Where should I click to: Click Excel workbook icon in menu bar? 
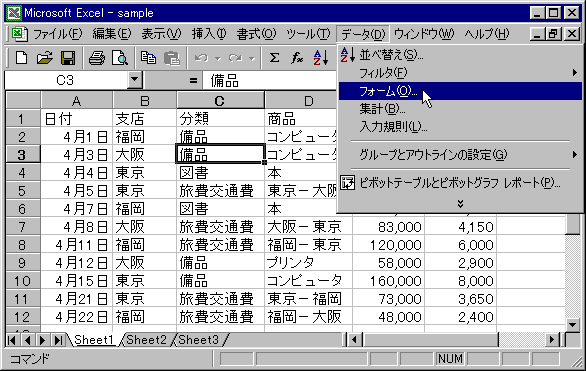pos(19,34)
